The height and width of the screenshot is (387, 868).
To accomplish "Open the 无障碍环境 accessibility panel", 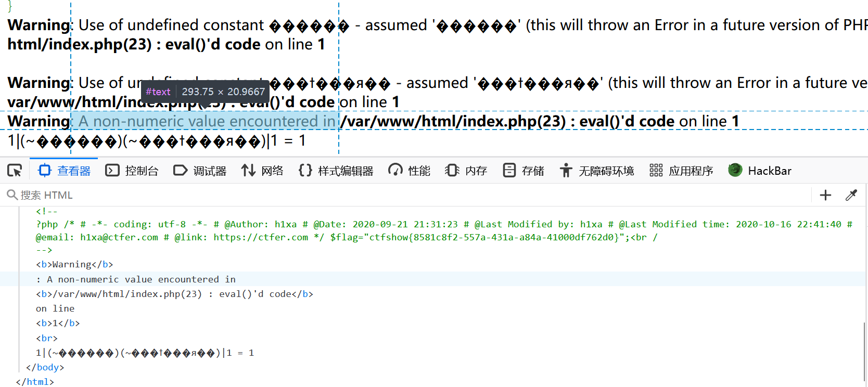I will click(x=597, y=171).
